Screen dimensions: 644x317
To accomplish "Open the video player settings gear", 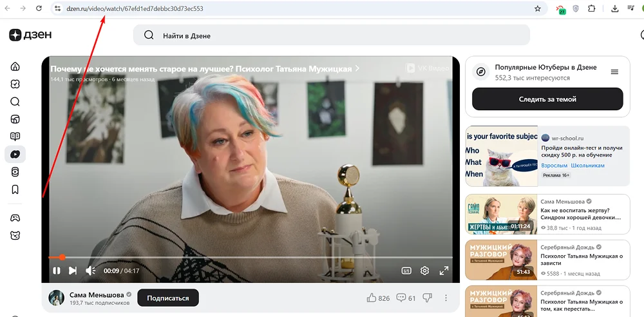I will (424, 271).
